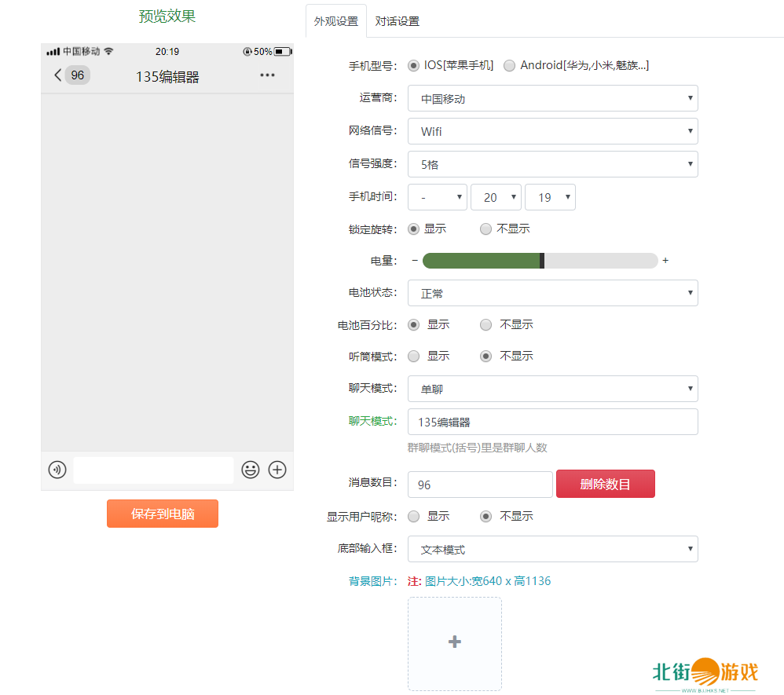The width and height of the screenshot is (784, 695).
Task: Tap the emoji smiley icon in preview
Action: (x=251, y=470)
